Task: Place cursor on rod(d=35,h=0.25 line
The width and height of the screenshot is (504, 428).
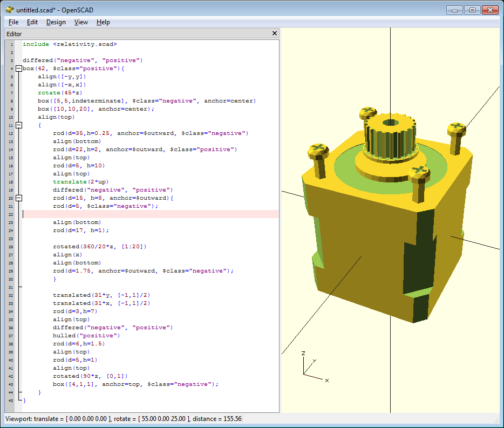Action: click(x=151, y=133)
